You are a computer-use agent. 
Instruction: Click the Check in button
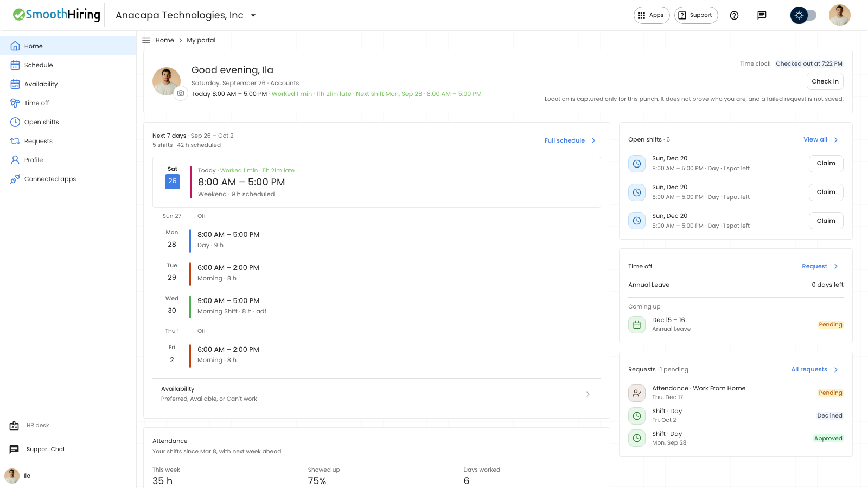(825, 81)
